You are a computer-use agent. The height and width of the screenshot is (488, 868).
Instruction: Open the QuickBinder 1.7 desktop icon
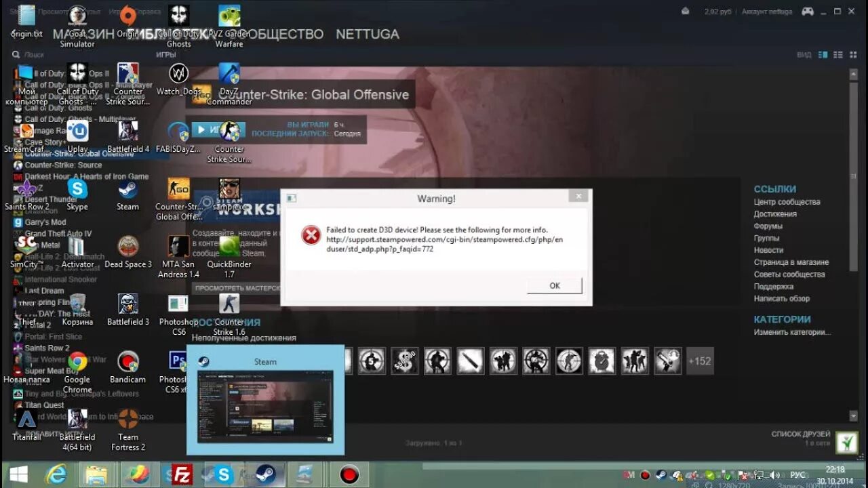[x=229, y=258]
